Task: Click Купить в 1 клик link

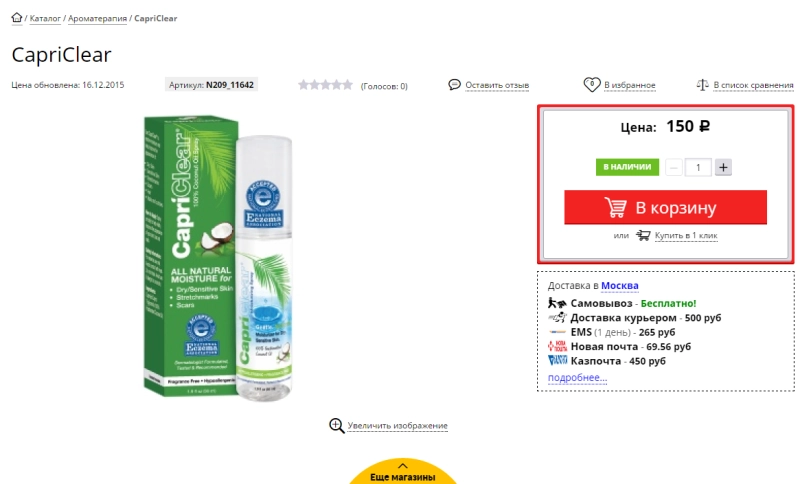Action: coord(685,236)
